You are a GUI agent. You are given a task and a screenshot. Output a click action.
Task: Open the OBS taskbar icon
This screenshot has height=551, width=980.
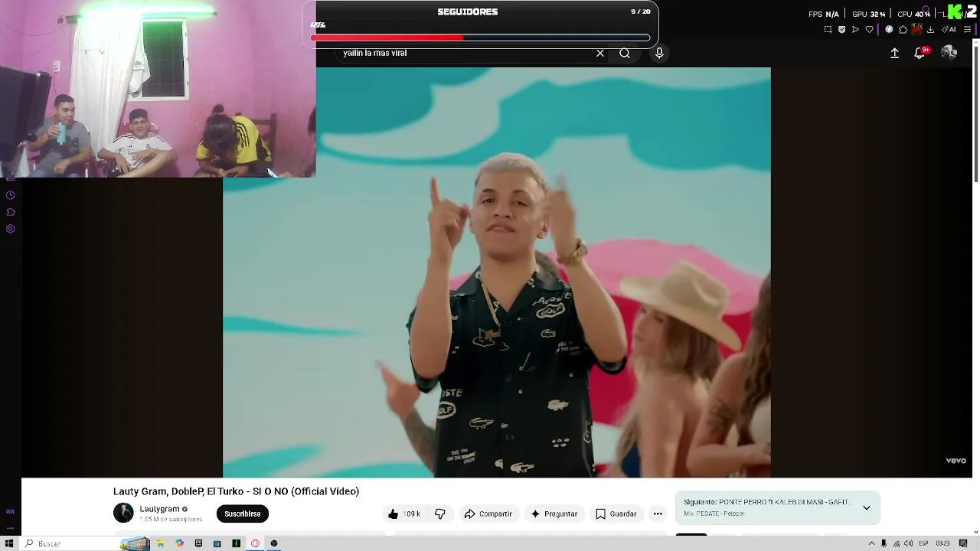pyautogui.click(x=274, y=543)
